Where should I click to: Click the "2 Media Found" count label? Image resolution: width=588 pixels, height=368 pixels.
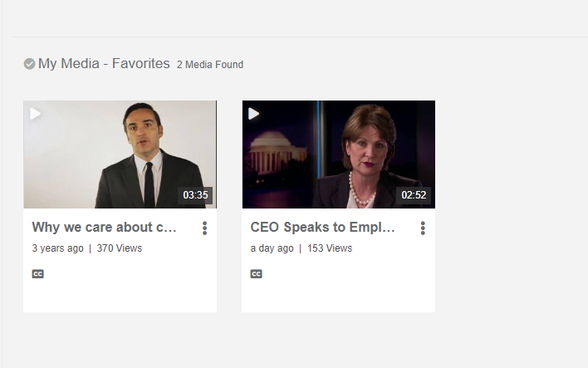point(210,65)
